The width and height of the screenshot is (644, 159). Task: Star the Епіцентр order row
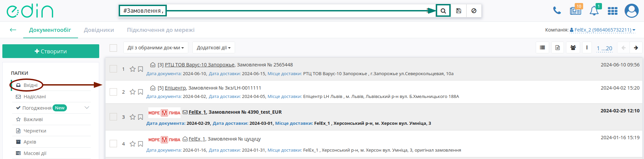pyautogui.click(x=132, y=92)
